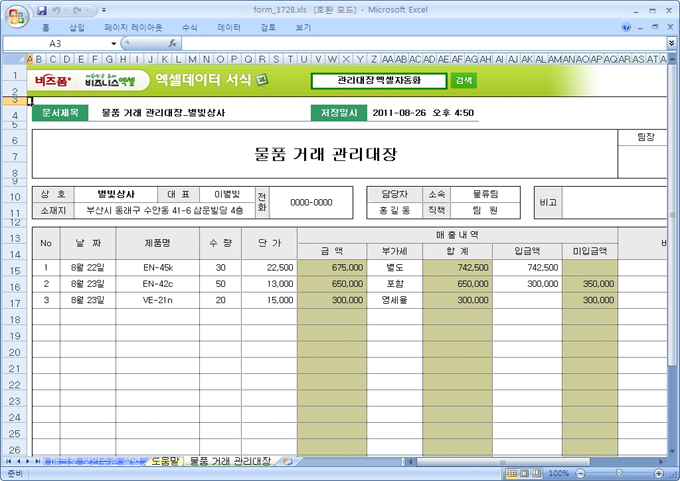Click the green 검색 button
This screenshot has width=680, height=481.
pos(463,80)
